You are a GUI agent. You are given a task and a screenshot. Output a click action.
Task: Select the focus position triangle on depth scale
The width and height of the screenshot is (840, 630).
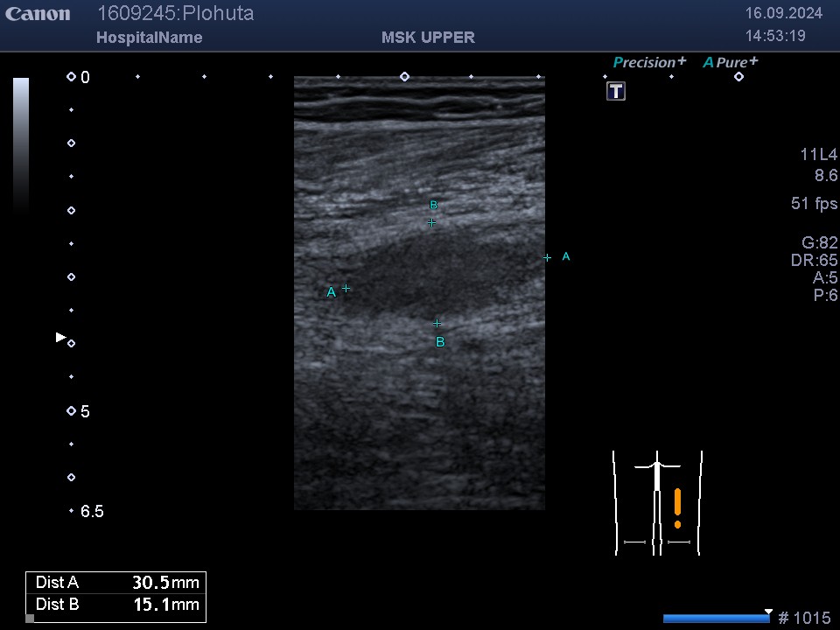(60, 337)
